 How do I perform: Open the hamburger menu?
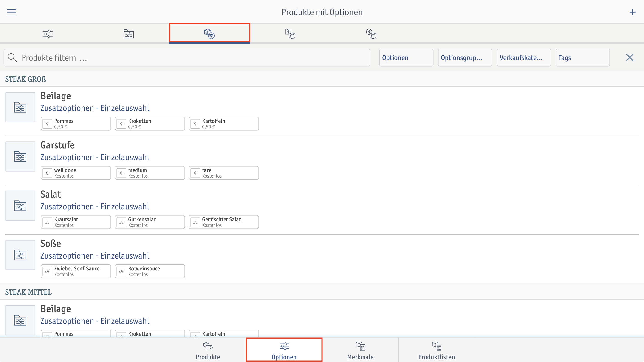11,12
